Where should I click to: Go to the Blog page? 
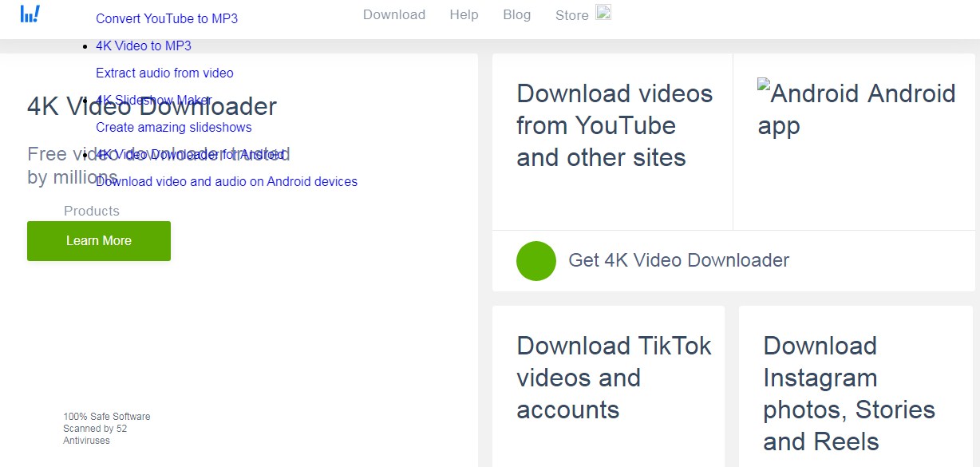(x=517, y=14)
